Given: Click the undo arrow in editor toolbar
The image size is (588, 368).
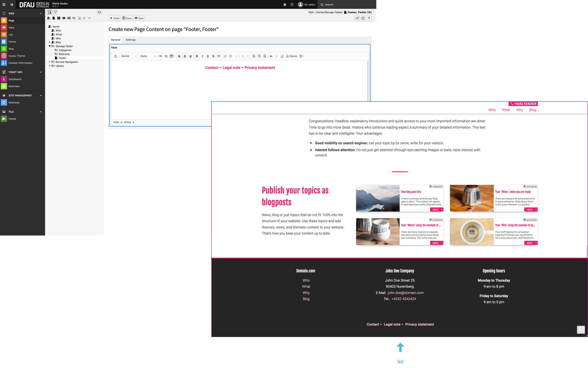Looking at the screenshot, I should (x=271, y=56).
